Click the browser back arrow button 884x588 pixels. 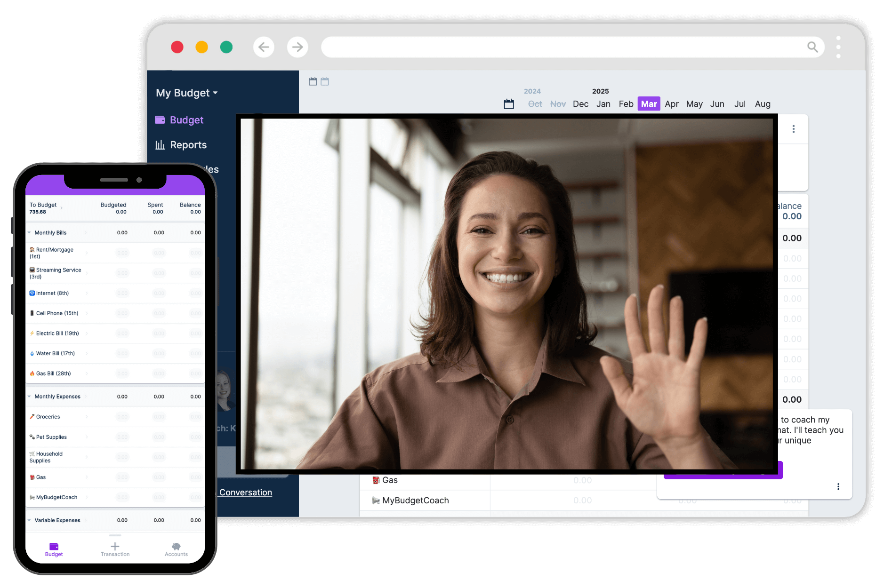click(x=264, y=47)
